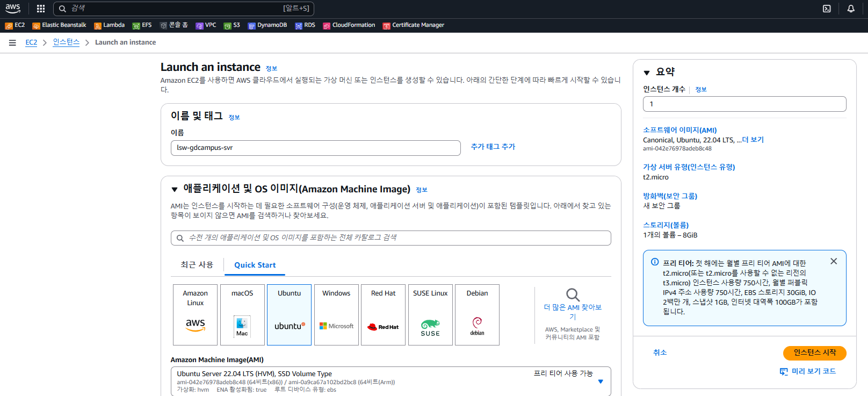Open 스토리지(볼륨) summary link

tap(666, 225)
